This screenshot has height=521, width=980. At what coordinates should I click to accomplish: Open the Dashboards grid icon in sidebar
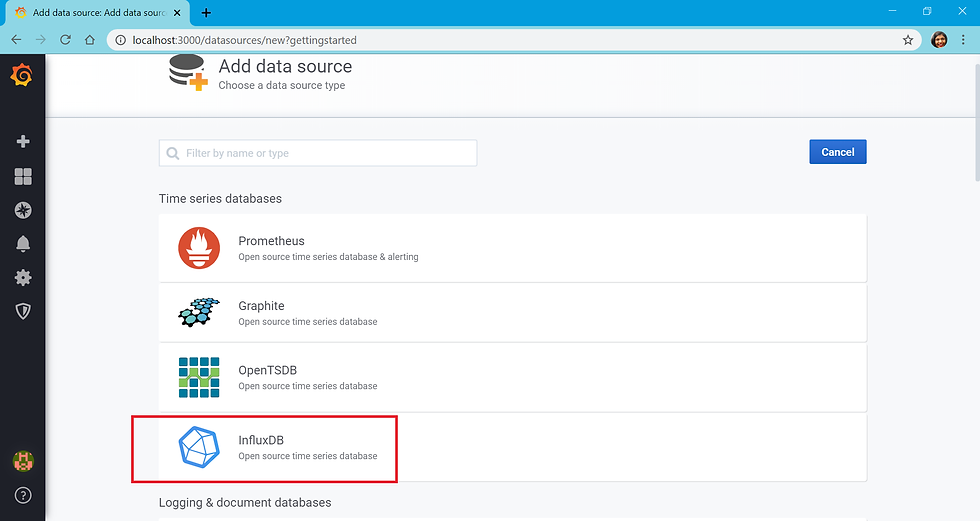(x=23, y=177)
